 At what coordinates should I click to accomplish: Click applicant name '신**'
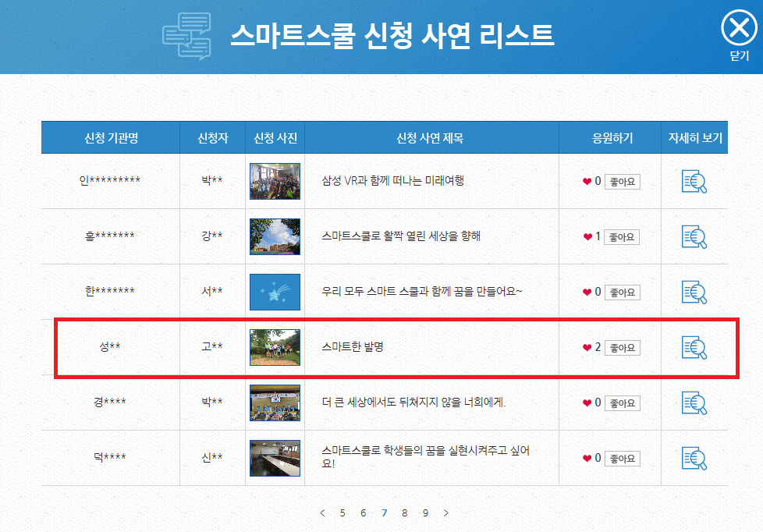pos(212,458)
